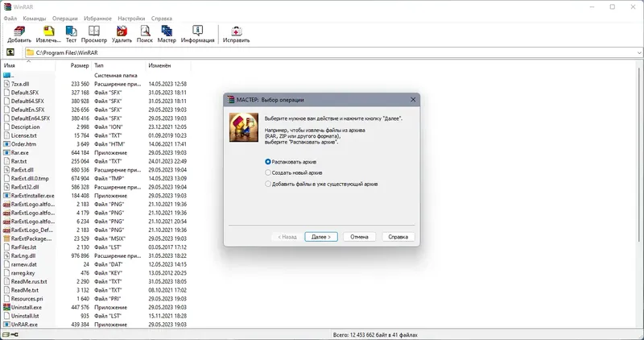Select the 7zxa.dll file icon
Image resolution: width=644 pixels, height=340 pixels.
(x=6, y=84)
